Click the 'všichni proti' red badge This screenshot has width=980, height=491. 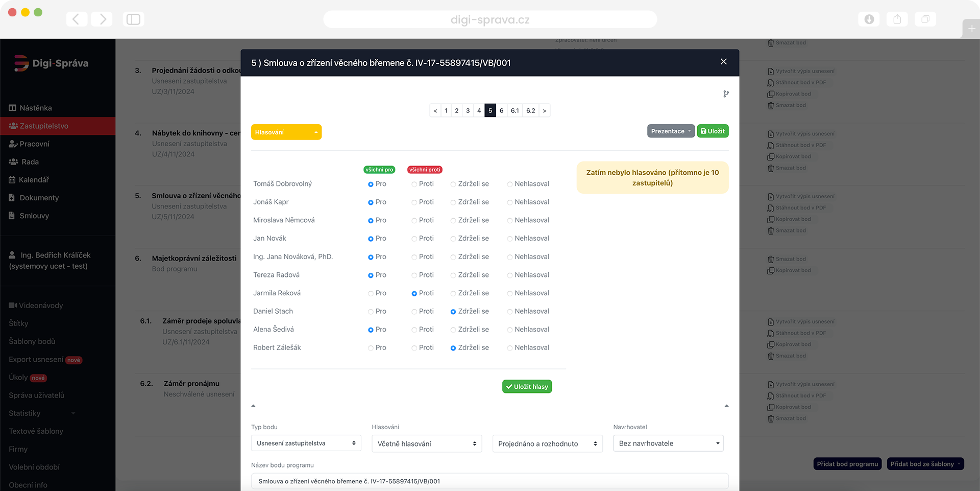424,170
